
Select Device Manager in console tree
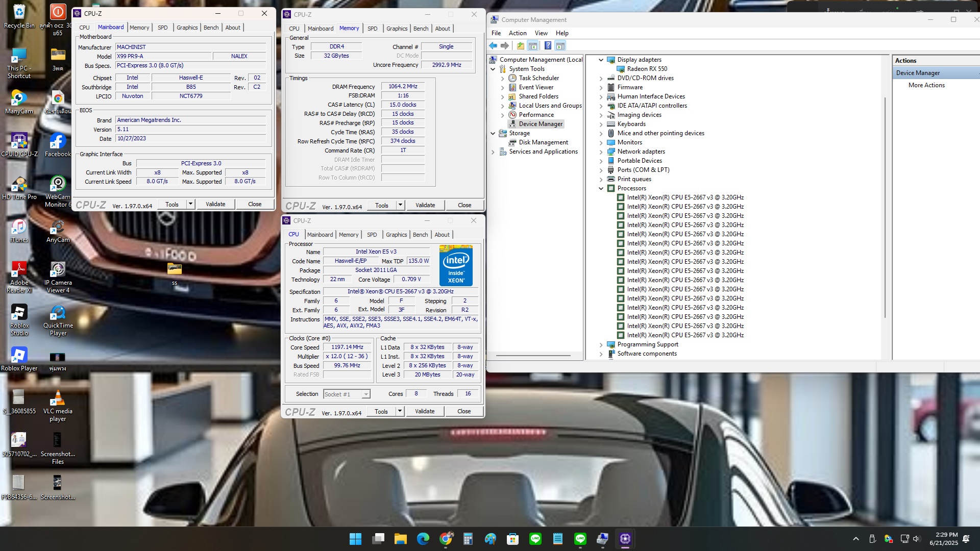coord(541,124)
